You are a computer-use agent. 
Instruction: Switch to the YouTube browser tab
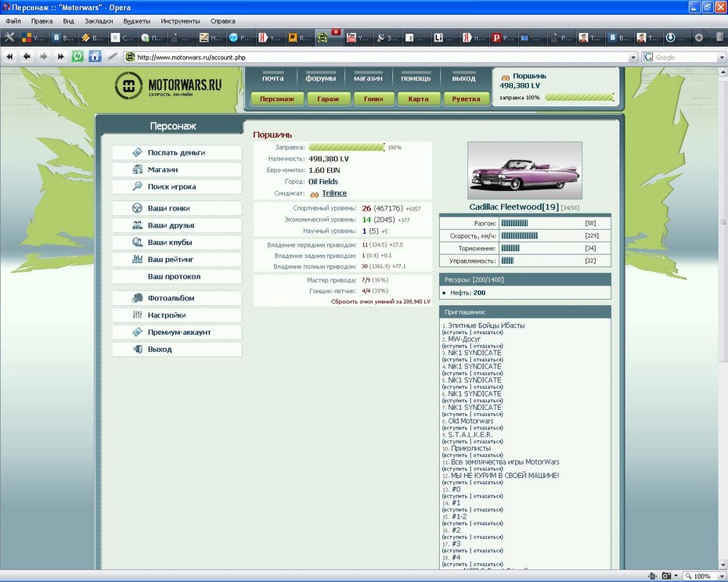pos(358,38)
